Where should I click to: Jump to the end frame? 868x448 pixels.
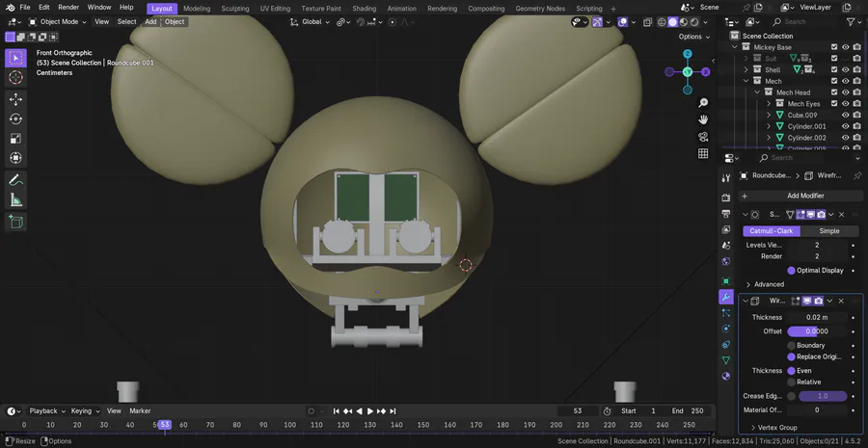(393, 411)
